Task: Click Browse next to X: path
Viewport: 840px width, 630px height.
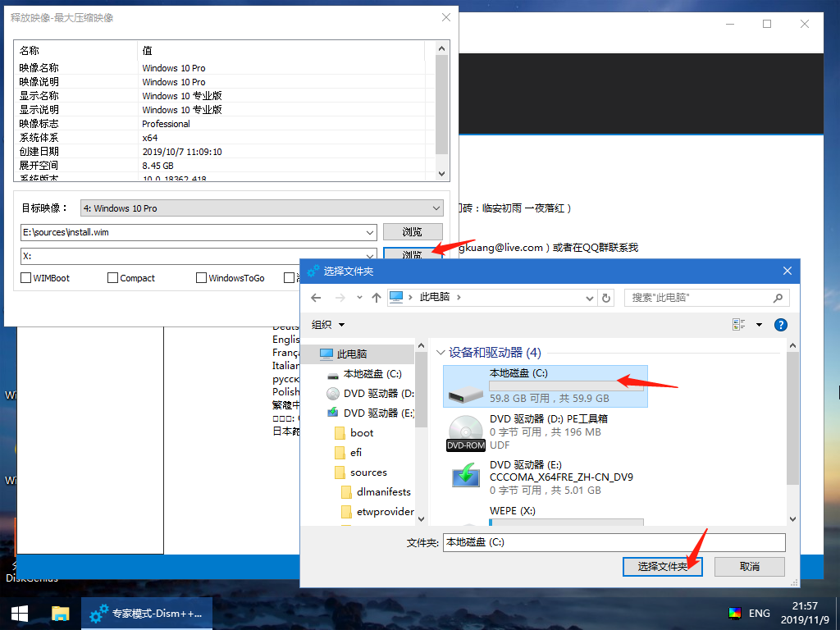Action: click(413, 253)
